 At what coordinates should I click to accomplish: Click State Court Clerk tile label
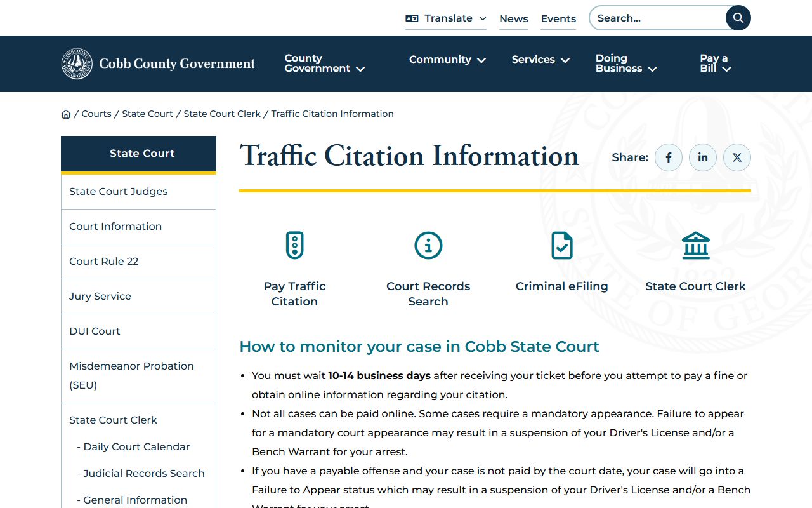(696, 286)
